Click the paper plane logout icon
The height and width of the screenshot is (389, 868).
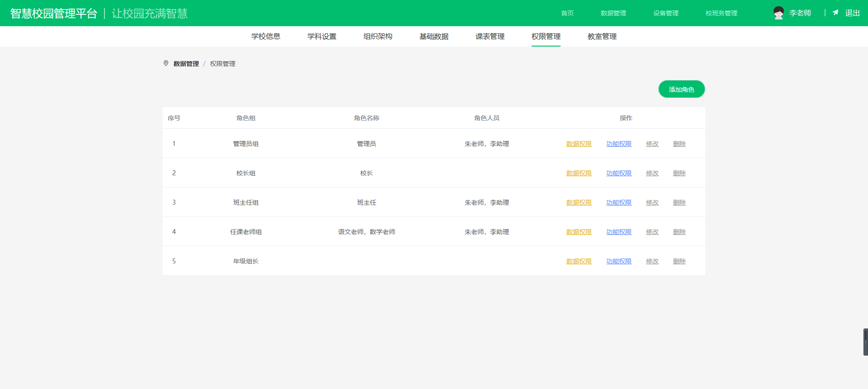point(835,13)
